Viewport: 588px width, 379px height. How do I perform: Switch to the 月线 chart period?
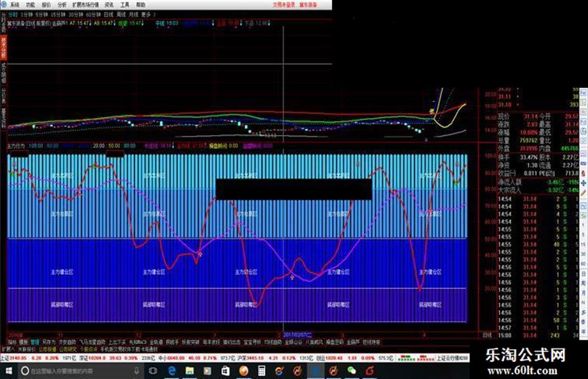pyautogui.click(x=134, y=14)
